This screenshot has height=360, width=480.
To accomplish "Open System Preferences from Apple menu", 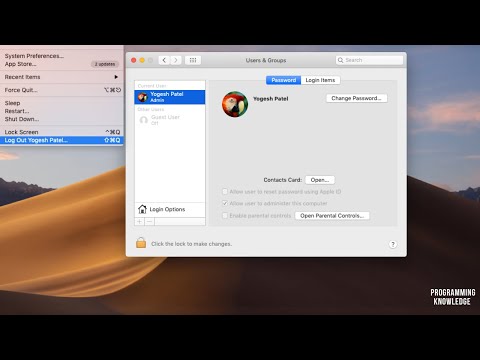I will point(62,56).
